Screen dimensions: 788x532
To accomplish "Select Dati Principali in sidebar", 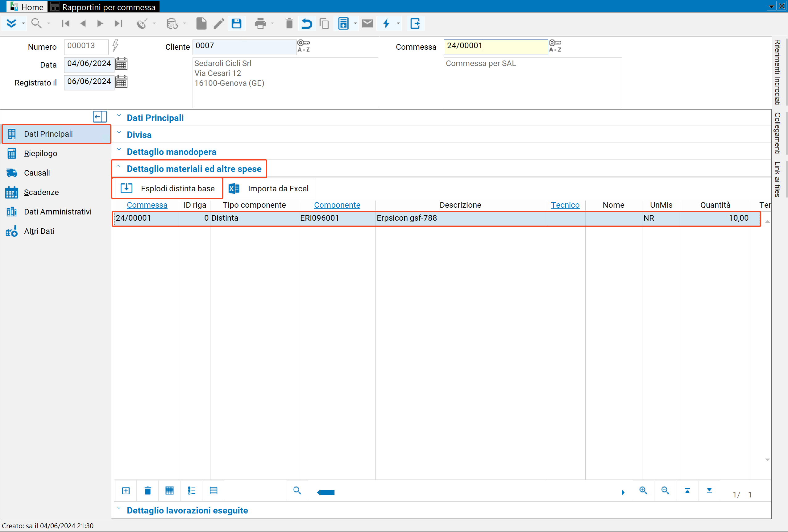I will [x=57, y=134].
